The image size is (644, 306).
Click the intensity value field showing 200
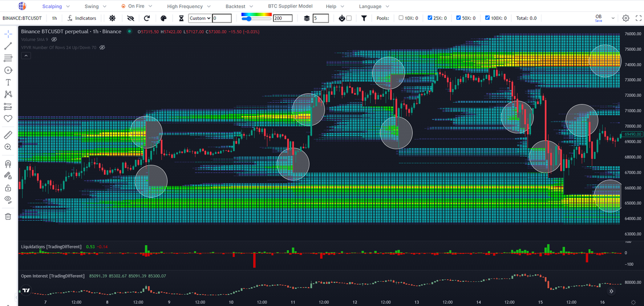(x=282, y=18)
